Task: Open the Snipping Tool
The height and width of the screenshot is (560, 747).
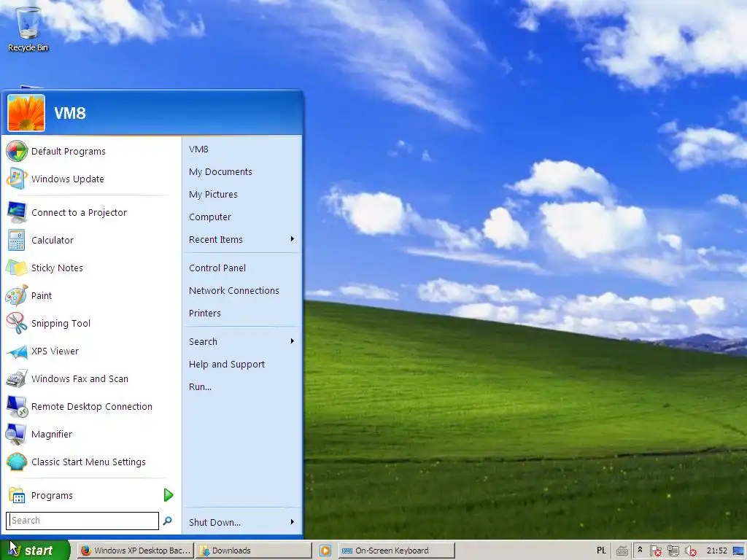Action: coord(90,323)
